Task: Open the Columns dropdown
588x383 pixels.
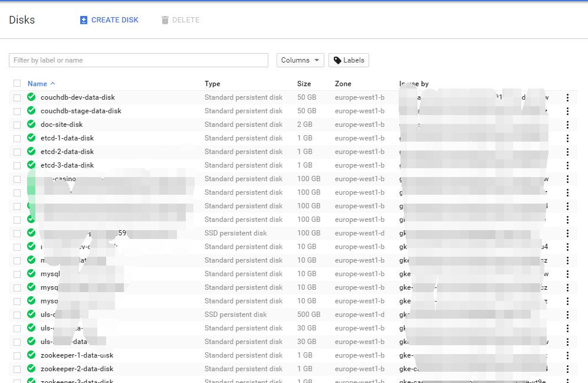Action: pyautogui.click(x=300, y=60)
